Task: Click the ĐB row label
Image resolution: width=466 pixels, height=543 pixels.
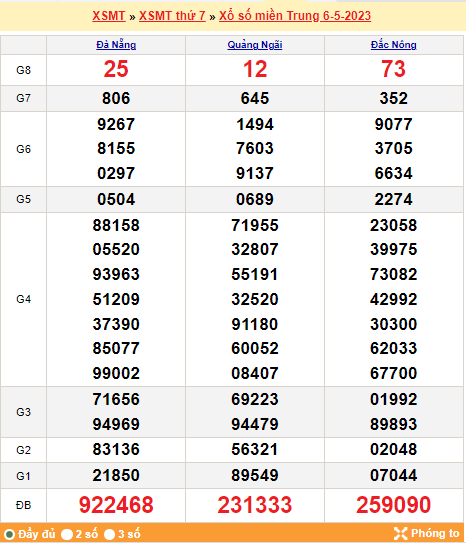Action: click(x=24, y=505)
